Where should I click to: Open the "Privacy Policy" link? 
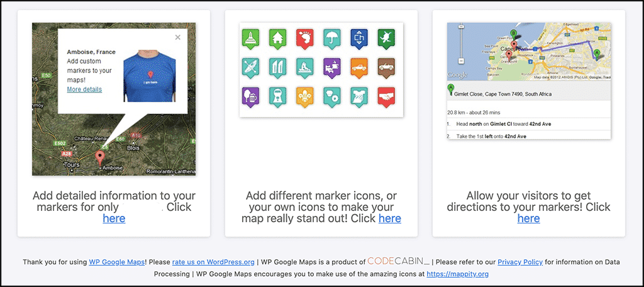point(520,262)
